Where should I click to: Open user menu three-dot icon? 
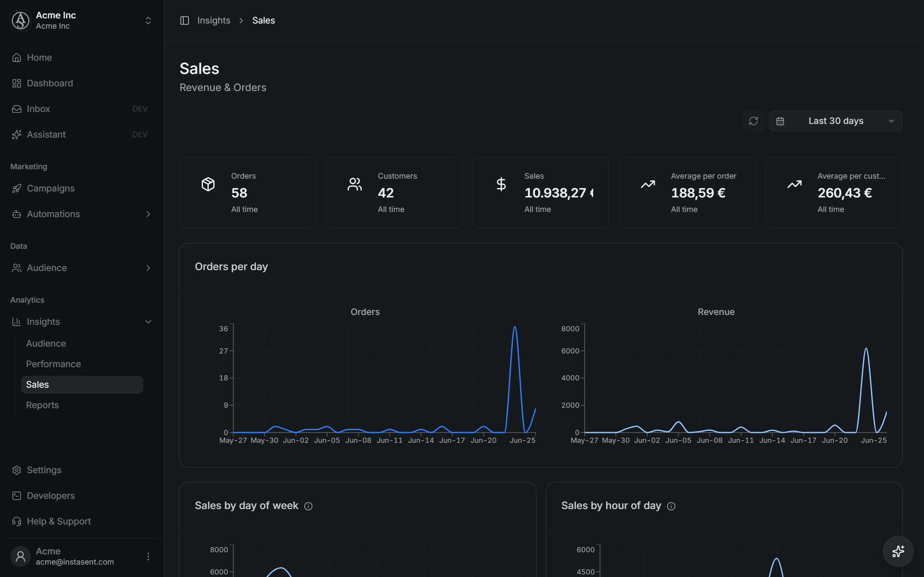coord(148,556)
